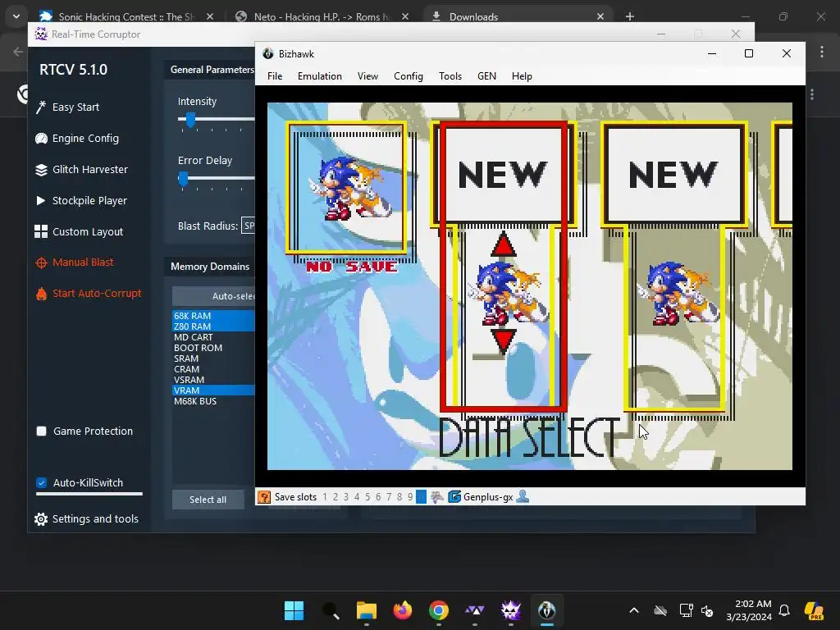Open Bizhawk Config menu
The image size is (840, 630).
(409, 76)
